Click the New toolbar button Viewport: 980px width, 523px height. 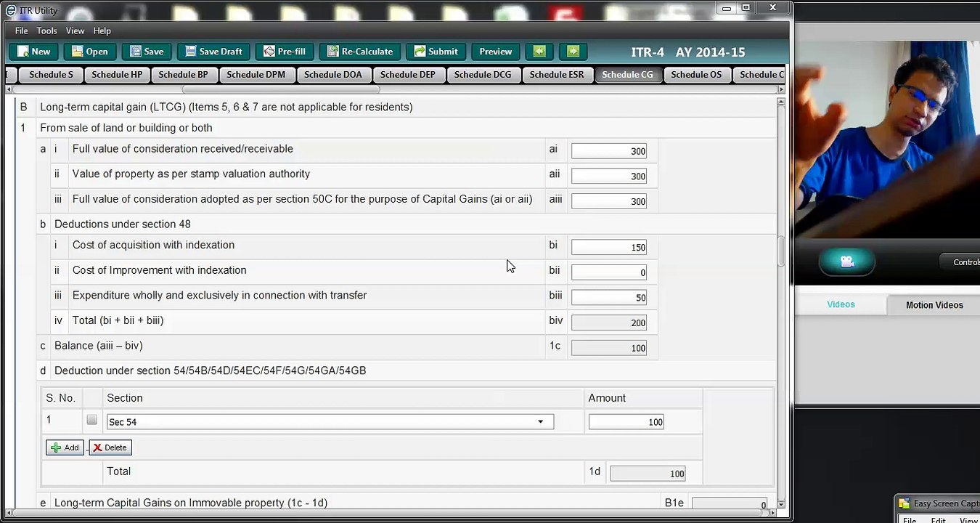tap(33, 52)
